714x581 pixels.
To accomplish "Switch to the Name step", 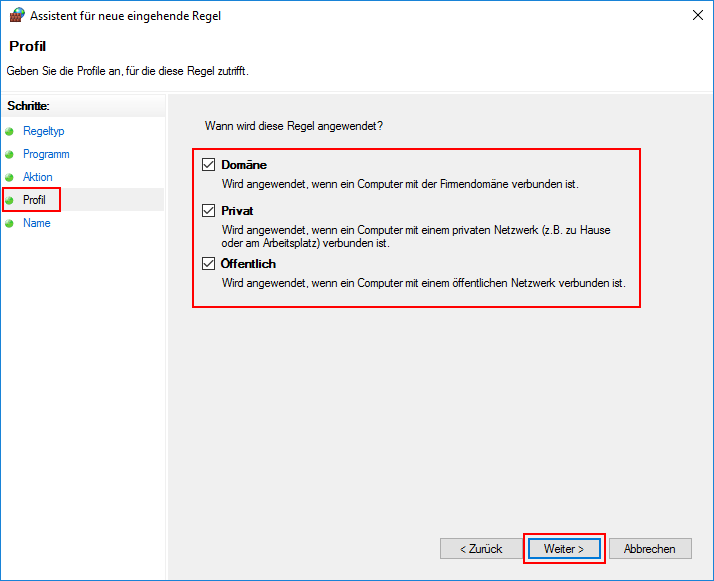I will point(36,223).
